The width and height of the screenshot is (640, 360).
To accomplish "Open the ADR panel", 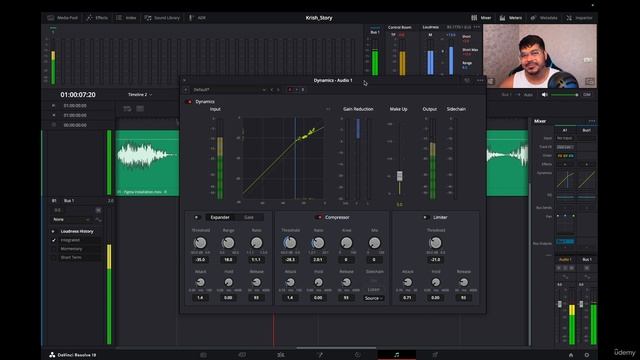I will coord(197,18).
